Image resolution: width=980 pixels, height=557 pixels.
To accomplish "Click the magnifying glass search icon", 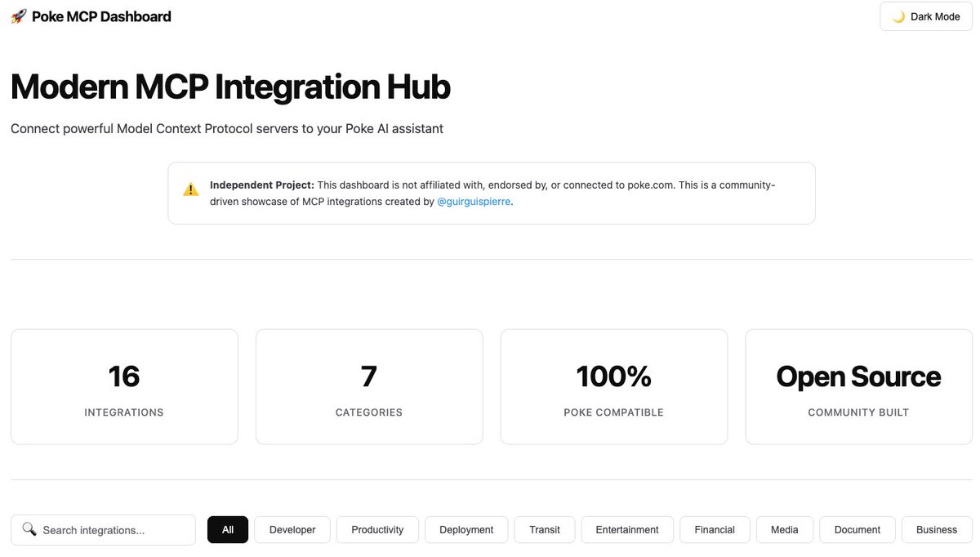I will pos(29,529).
